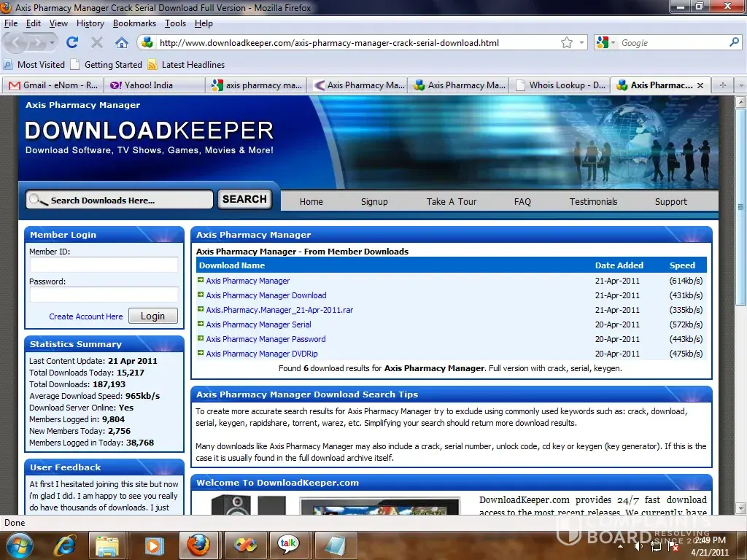Viewport: 747px width, 560px height.
Task: Switch to the Whois Lookup tab
Action: (x=560, y=85)
